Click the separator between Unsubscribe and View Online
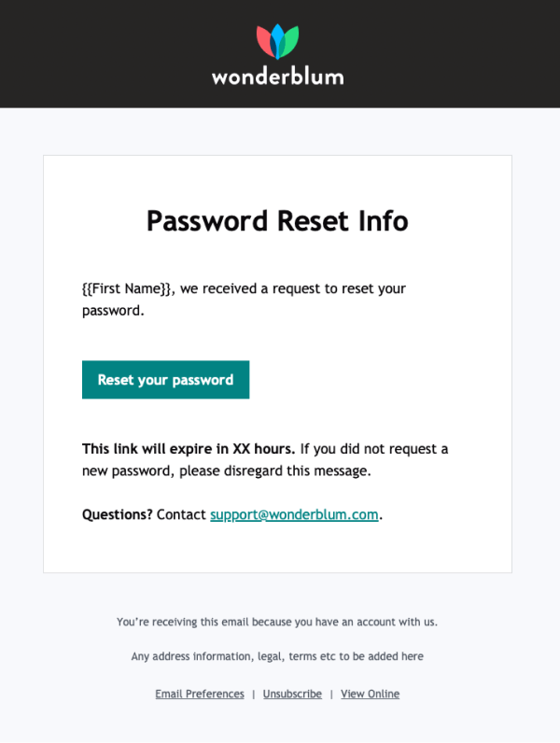Viewport: 560px width, 743px height. click(331, 694)
